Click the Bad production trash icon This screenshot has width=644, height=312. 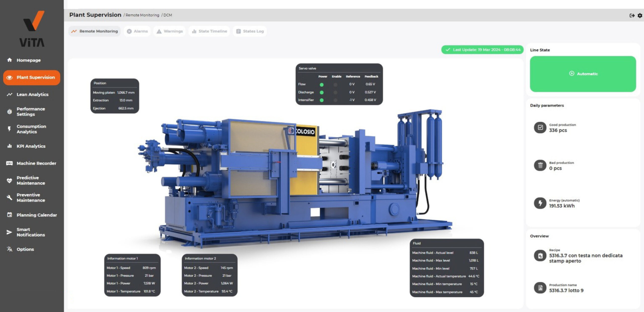(x=540, y=165)
